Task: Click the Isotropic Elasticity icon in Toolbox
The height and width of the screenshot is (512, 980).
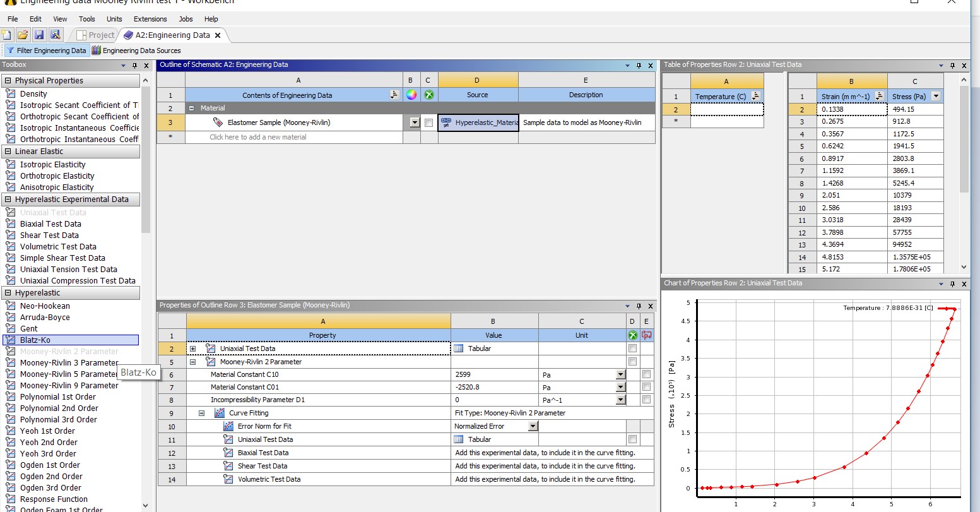Action: 10,165
